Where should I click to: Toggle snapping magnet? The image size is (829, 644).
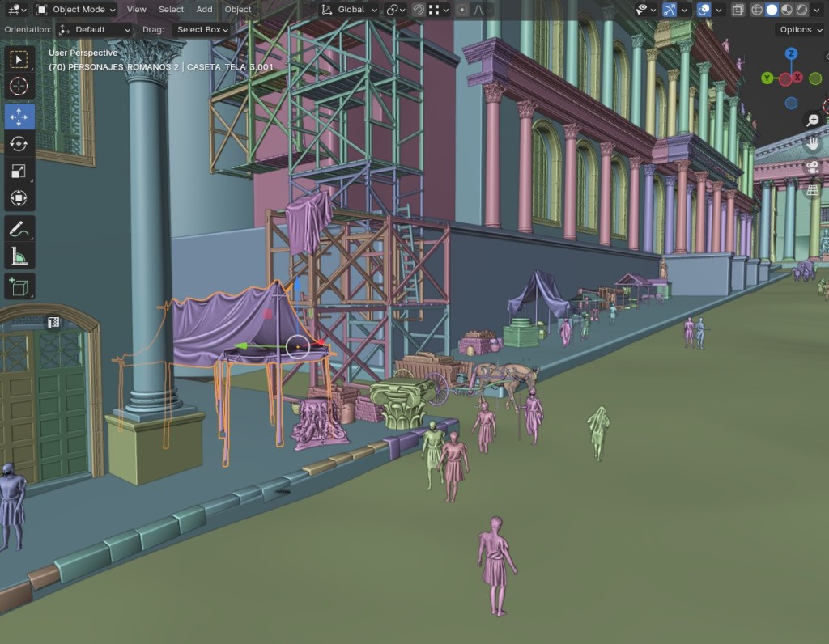(x=419, y=10)
